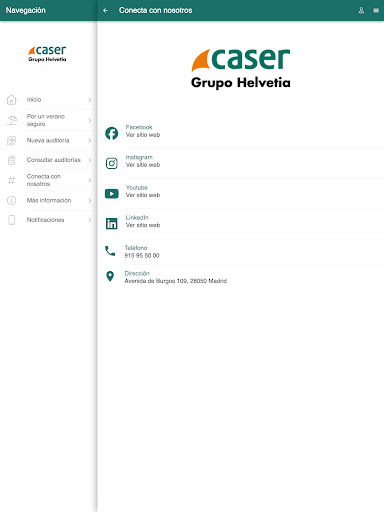Select Más información in the sidebar

click(x=49, y=200)
